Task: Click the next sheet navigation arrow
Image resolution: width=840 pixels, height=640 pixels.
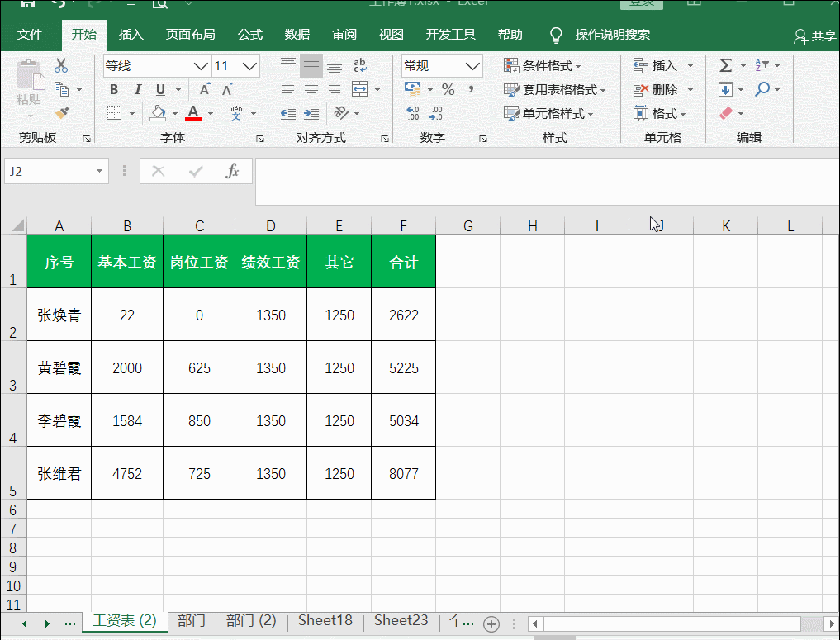Action: pyautogui.click(x=47, y=623)
